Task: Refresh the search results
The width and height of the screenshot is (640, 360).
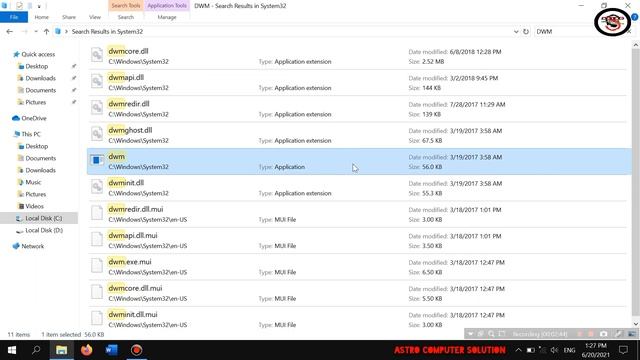Action: [x=526, y=31]
